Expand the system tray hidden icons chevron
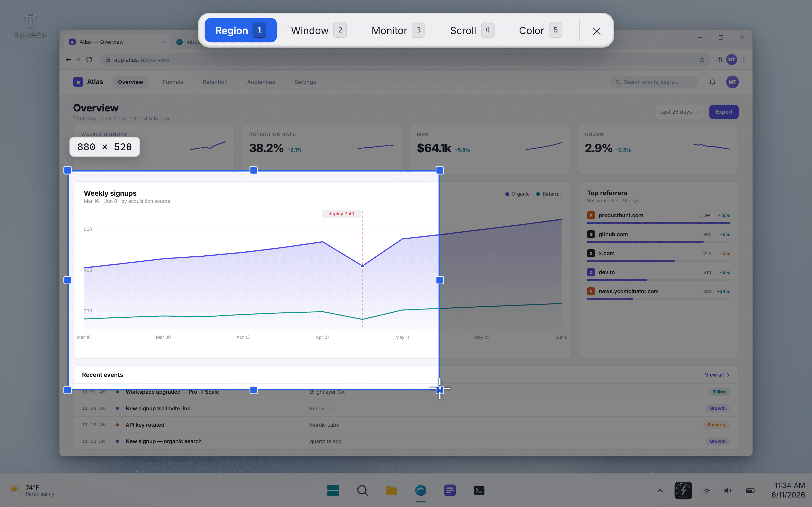Screen dimensions: 812x507 [x=660, y=490]
